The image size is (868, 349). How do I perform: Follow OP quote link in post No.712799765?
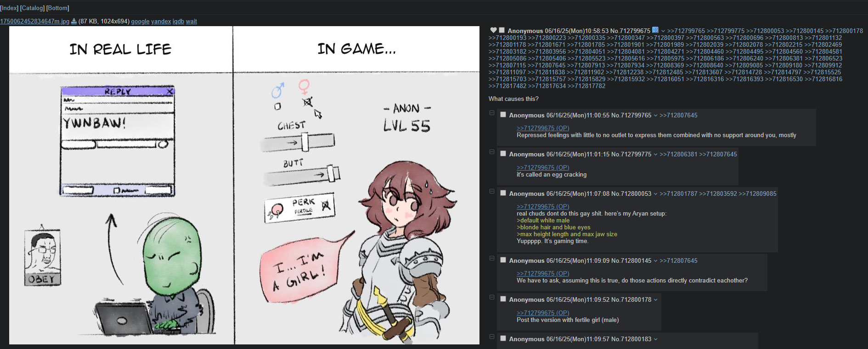click(x=543, y=128)
